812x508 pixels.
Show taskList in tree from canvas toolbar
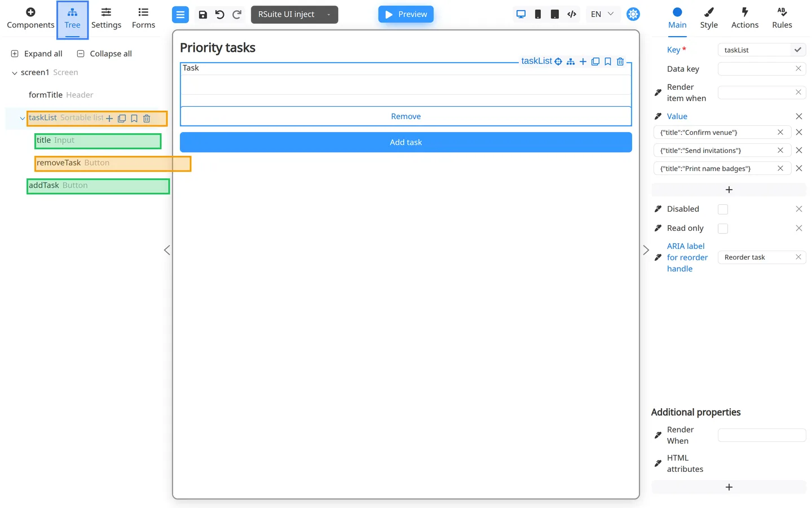coord(571,62)
